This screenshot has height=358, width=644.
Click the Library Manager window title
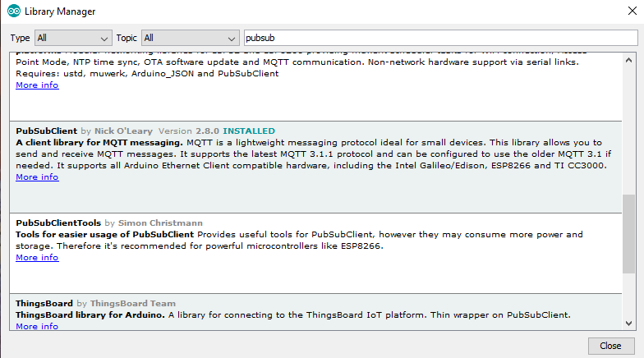pos(60,11)
